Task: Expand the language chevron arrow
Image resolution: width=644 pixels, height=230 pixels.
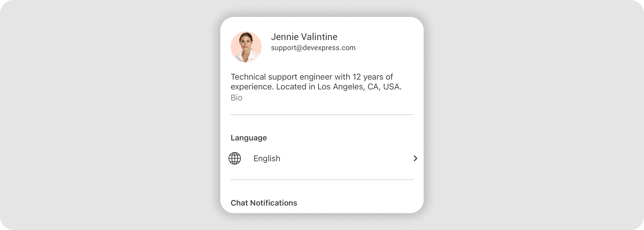Action: (x=415, y=158)
